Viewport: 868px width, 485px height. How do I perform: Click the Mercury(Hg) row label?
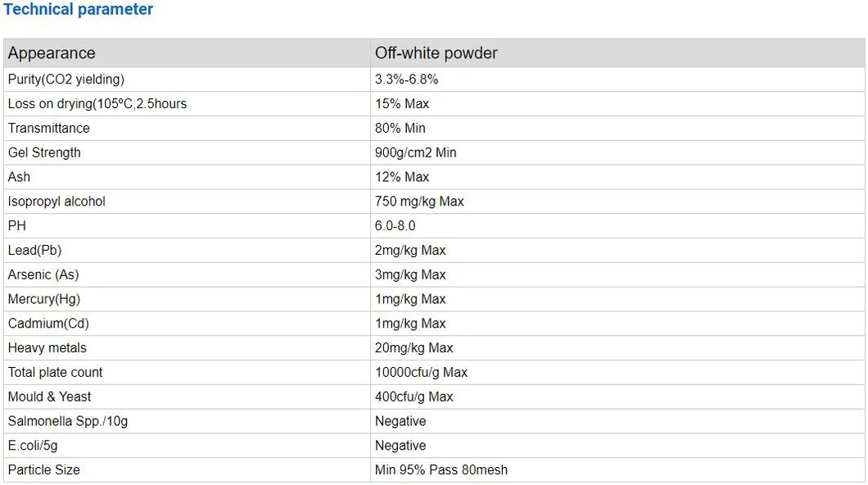pos(44,299)
